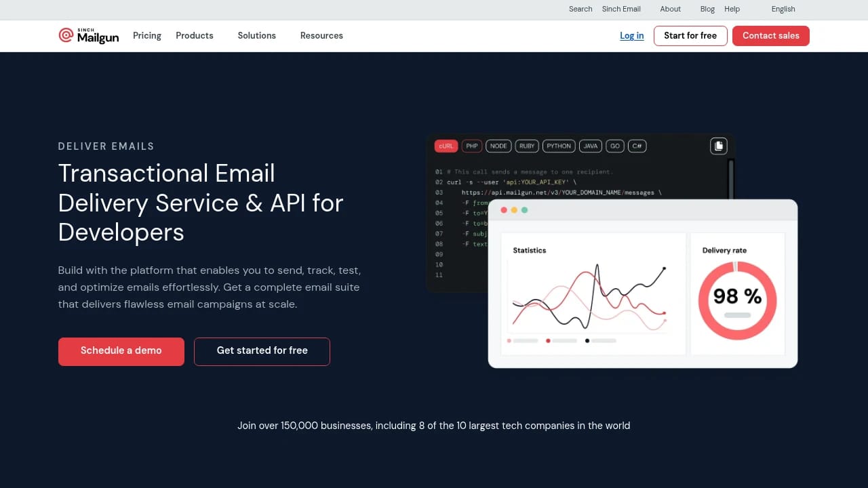Open the Products dropdown
Viewport: 868px width, 488px height.
(195, 35)
